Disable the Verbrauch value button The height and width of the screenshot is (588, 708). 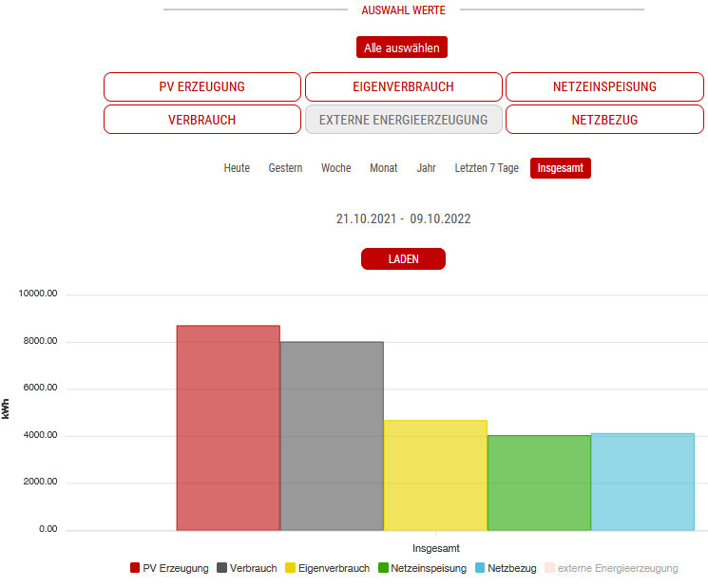click(201, 120)
